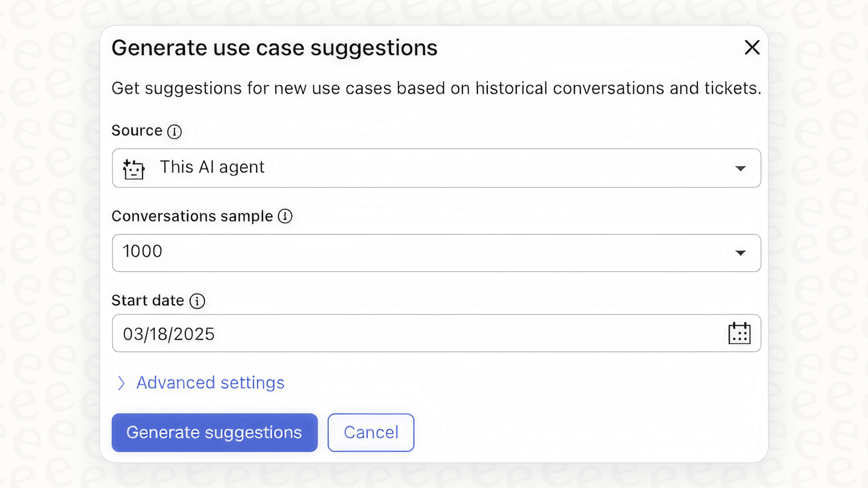Click the dropdown arrow on the Source field
This screenshot has width=868, height=488.
coord(741,168)
